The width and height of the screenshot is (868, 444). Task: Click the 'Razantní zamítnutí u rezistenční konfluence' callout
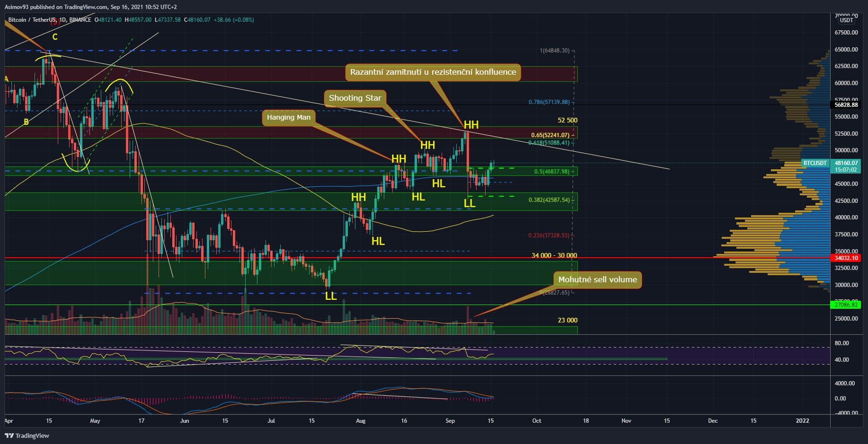point(433,72)
